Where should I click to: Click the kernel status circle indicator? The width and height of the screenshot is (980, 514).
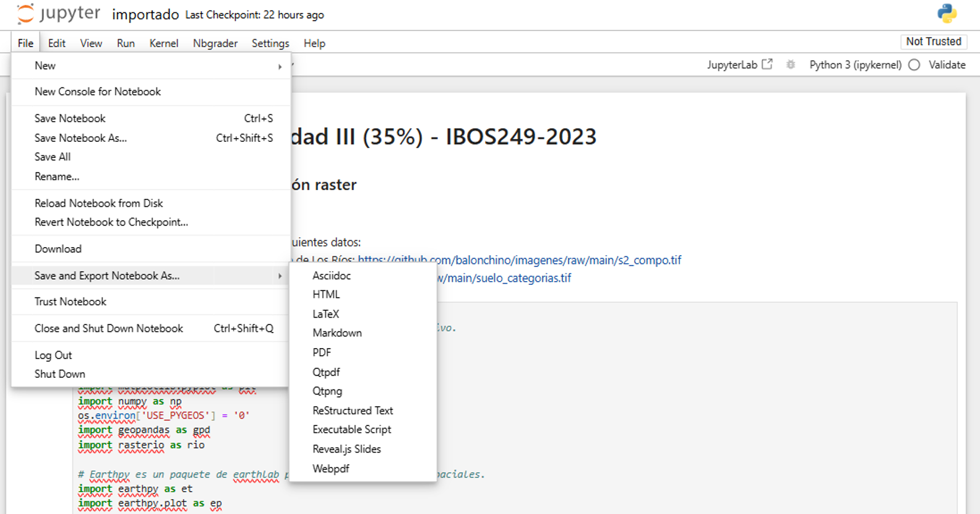tap(914, 65)
